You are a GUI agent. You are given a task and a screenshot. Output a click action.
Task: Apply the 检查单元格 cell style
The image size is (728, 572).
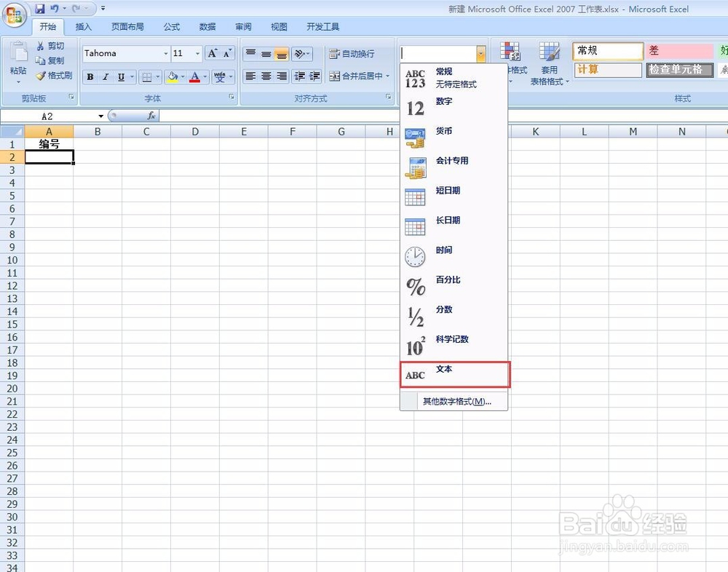coord(679,70)
